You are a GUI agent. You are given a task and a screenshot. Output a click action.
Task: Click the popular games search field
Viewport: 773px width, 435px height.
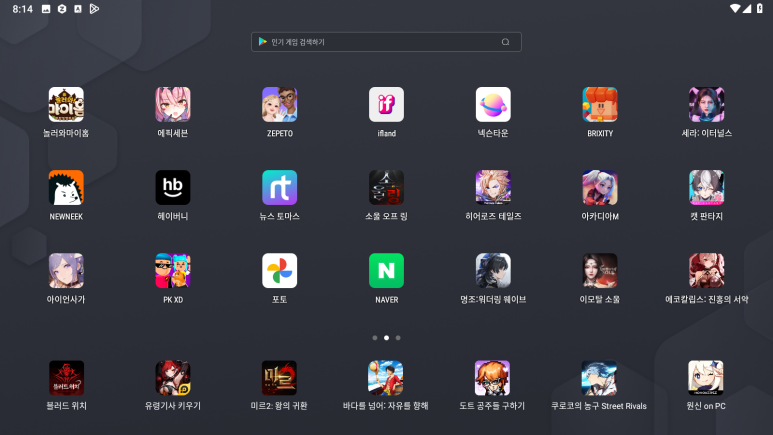pos(386,42)
